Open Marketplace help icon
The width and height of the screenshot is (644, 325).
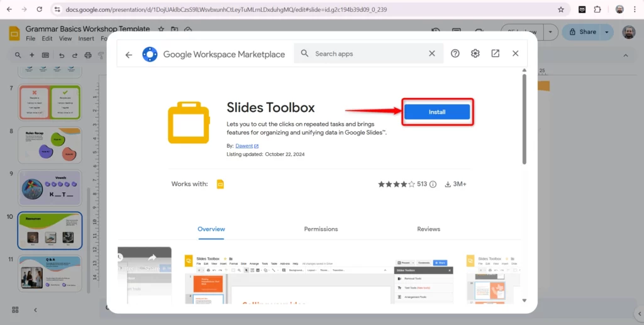point(455,54)
